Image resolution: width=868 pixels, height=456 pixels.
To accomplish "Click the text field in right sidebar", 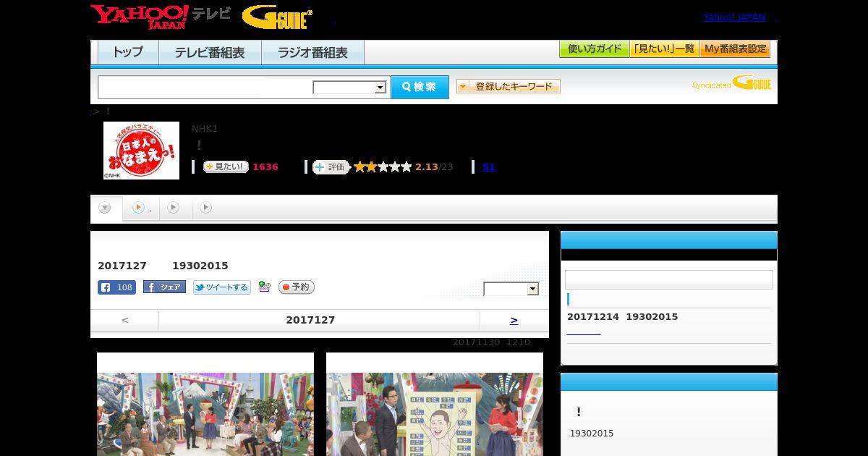I will point(669,280).
